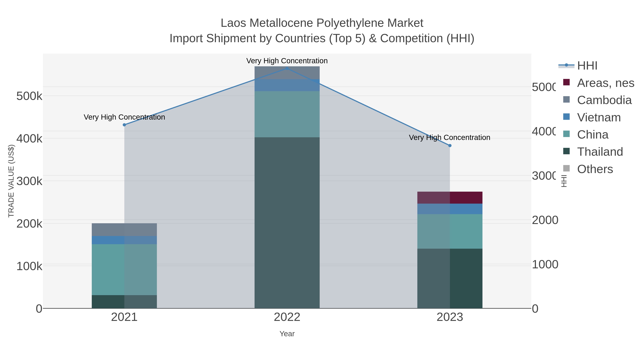Click the Areas, nes maroon legend swatch
The image size is (644, 362).
(566, 82)
